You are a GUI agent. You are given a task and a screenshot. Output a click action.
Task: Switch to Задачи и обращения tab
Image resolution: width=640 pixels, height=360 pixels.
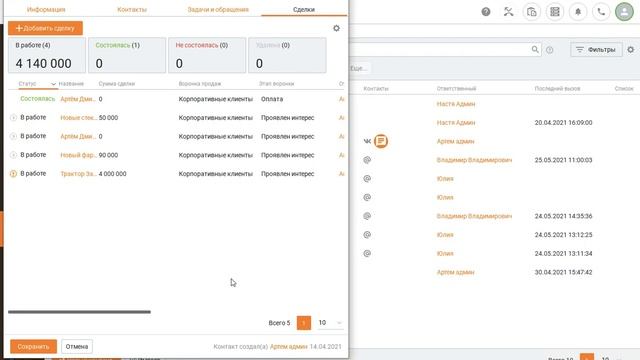[x=218, y=9]
